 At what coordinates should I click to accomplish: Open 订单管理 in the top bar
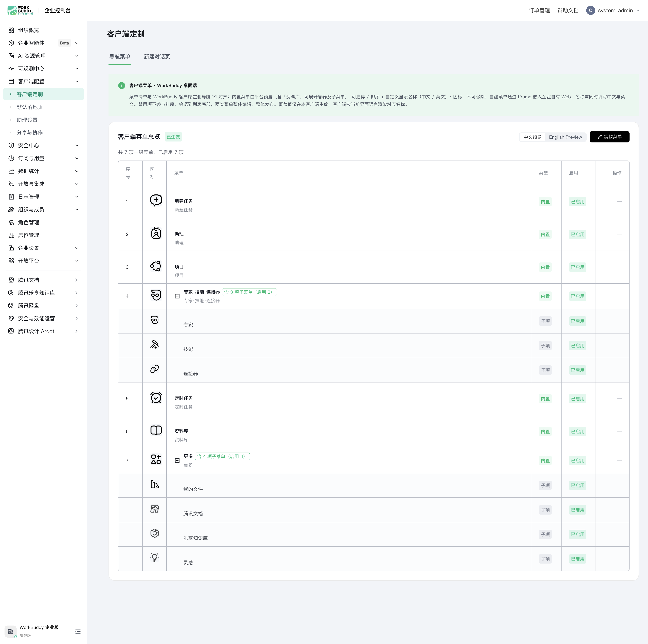(539, 10)
